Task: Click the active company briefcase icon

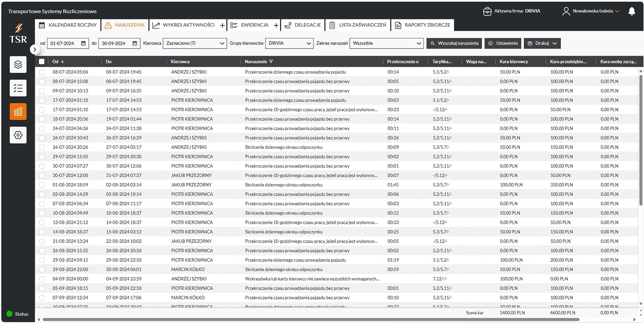Action: [x=487, y=11]
